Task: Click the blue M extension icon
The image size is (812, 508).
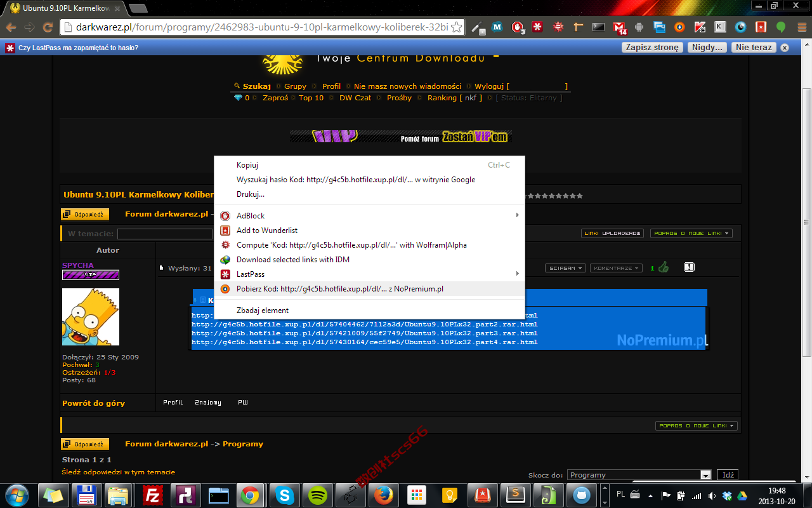Action: click(x=497, y=27)
